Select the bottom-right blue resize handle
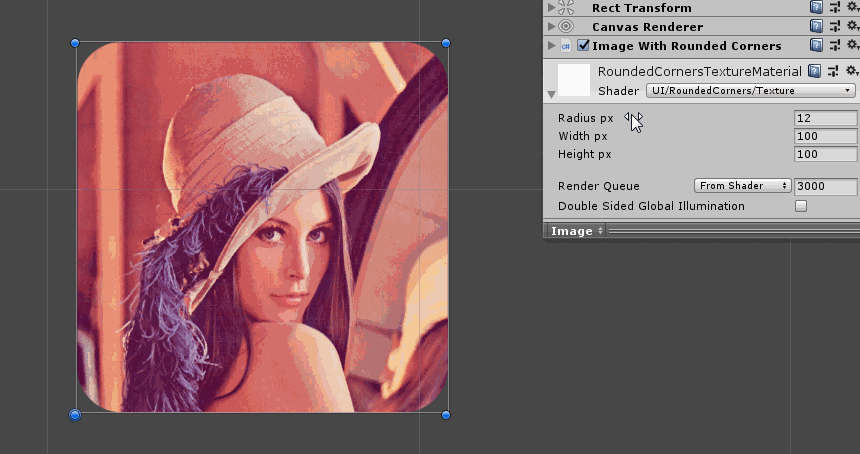860x454 pixels. tap(446, 415)
